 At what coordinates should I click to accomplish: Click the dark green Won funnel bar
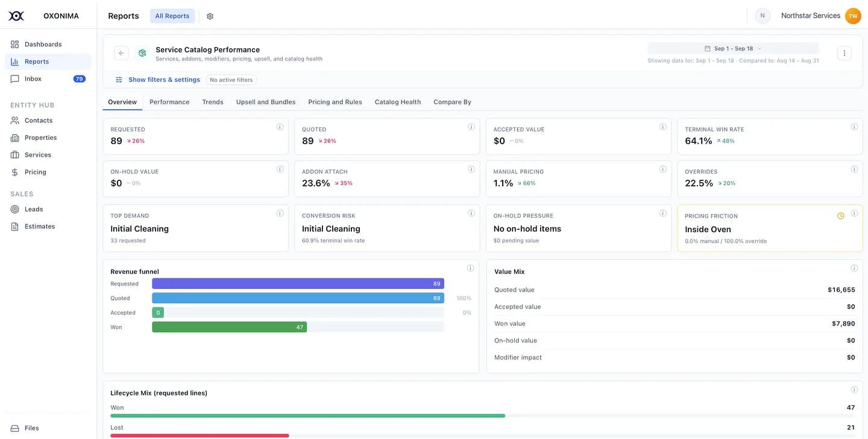pos(229,327)
